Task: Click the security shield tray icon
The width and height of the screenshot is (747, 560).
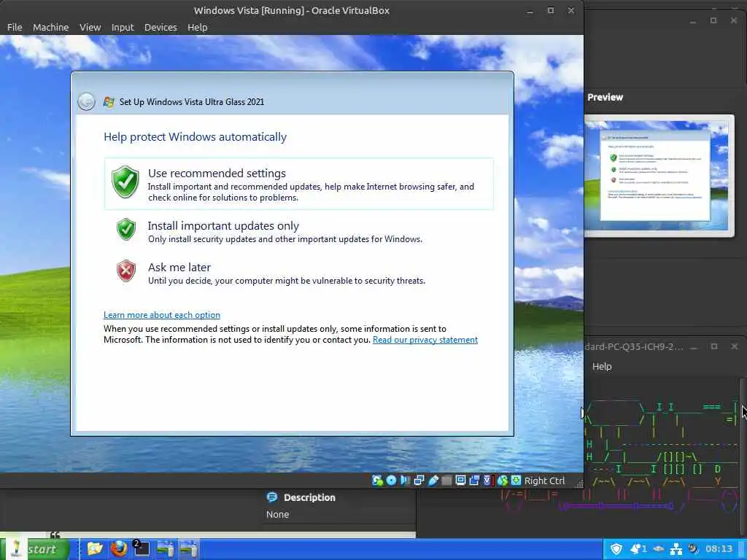Action: [616, 549]
